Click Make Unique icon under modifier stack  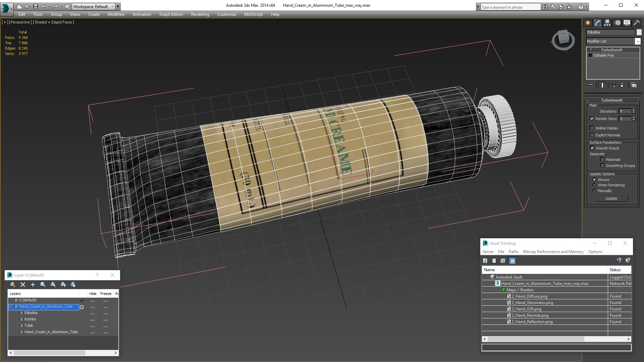pos(614,85)
